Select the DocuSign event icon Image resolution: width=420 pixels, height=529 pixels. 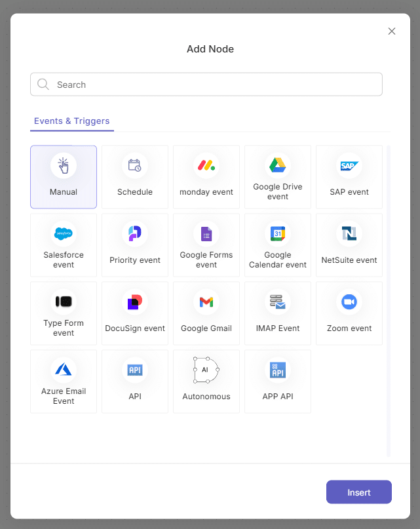click(134, 302)
